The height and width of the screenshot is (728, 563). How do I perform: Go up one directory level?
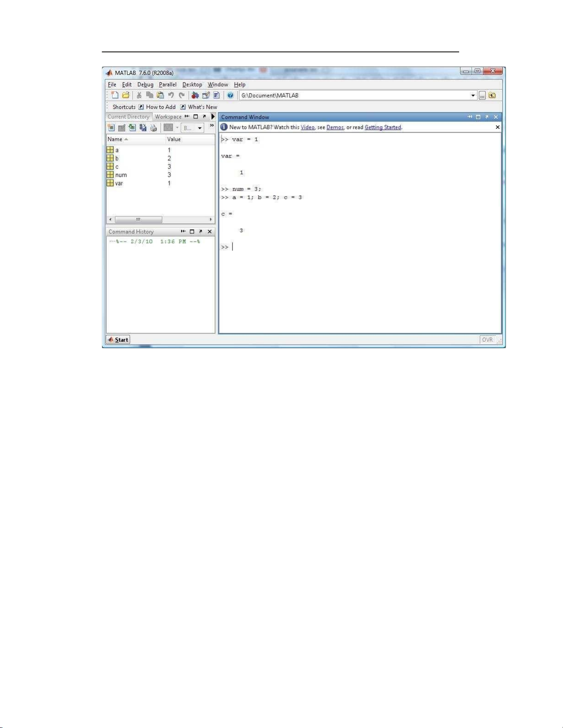click(x=492, y=96)
